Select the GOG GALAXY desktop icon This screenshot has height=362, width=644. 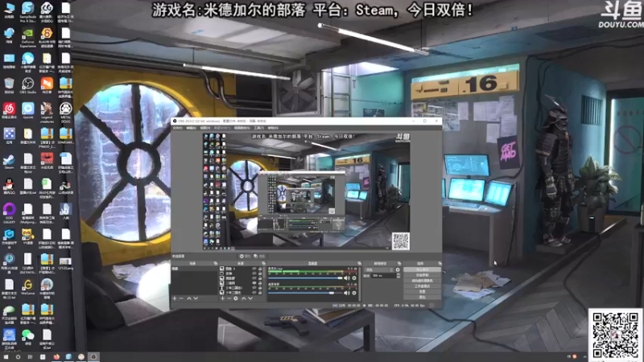coord(9,213)
